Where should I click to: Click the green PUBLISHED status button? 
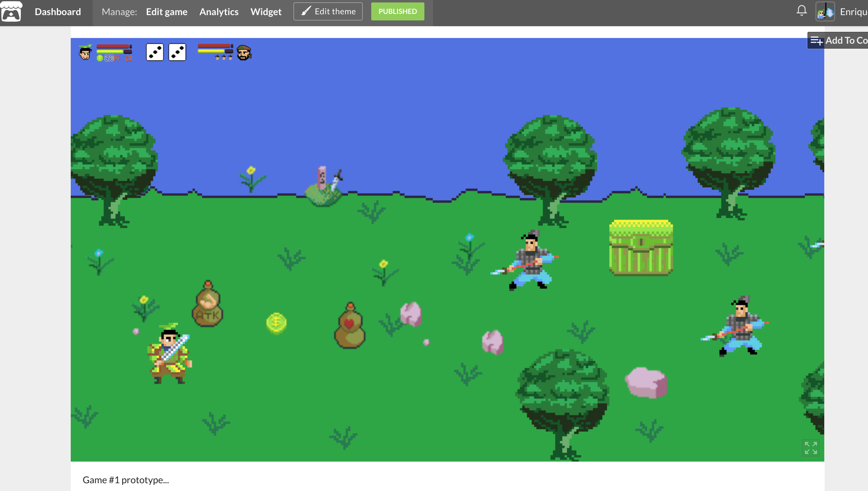click(397, 11)
